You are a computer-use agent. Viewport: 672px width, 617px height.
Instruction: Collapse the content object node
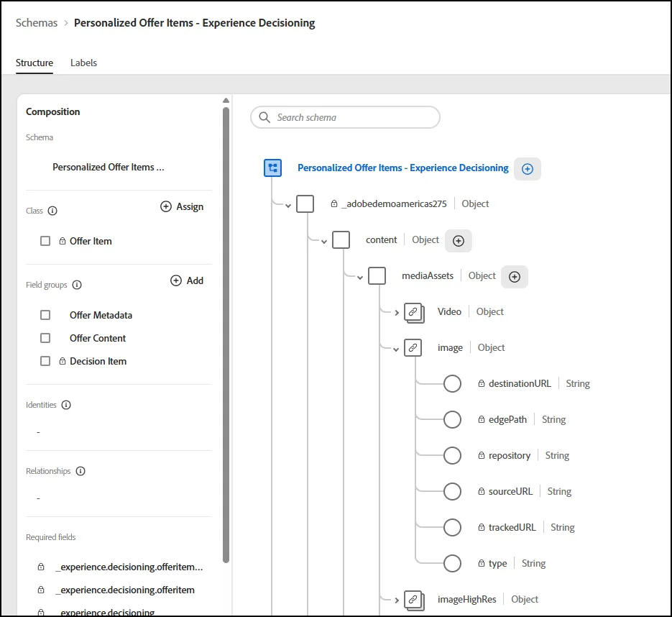point(324,242)
